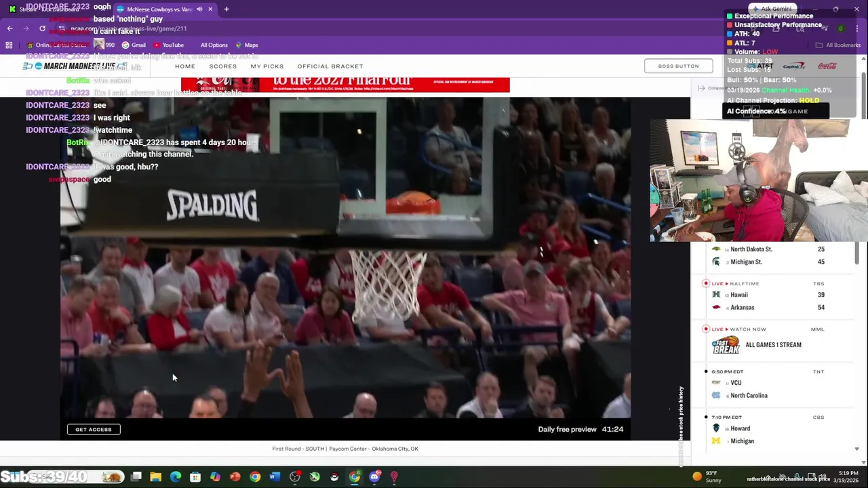
Task: Click the Capital One sponsor logo
Action: click(x=794, y=66)
